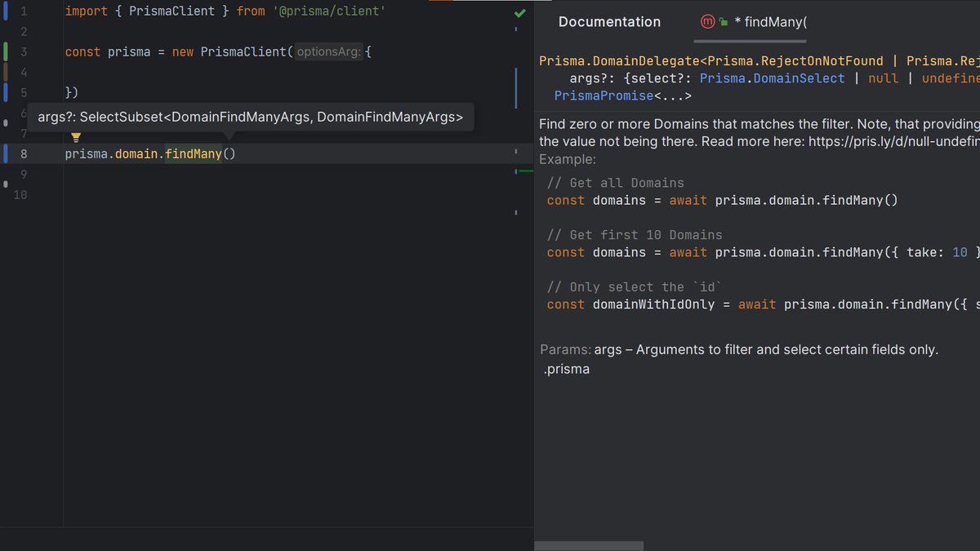This screenshot has width=980, height=551.
Task: Click the red method icon beside findMany(
Action: (708, 22)
